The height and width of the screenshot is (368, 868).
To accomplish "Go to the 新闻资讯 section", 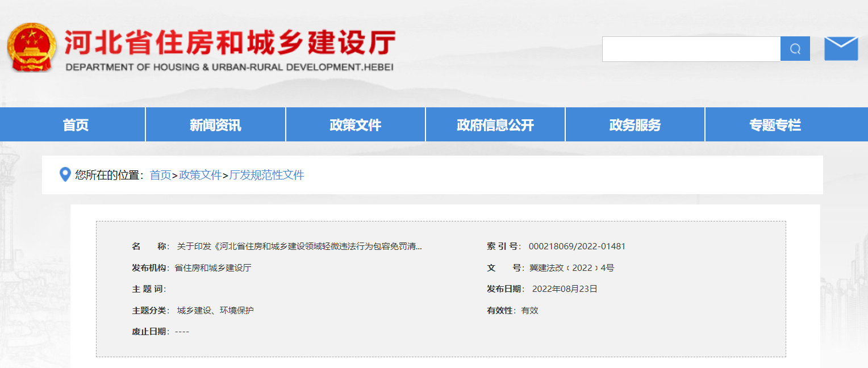I will pos(215,125).
